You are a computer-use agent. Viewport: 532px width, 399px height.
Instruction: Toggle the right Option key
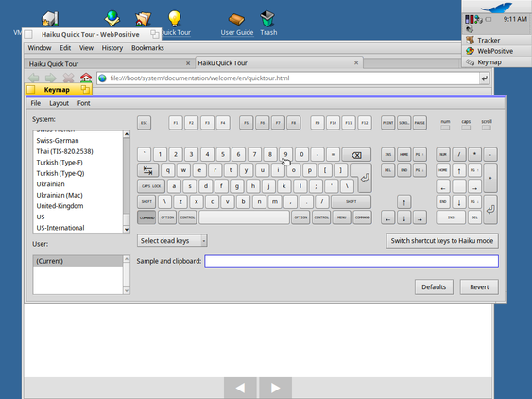tap(300, 217)
